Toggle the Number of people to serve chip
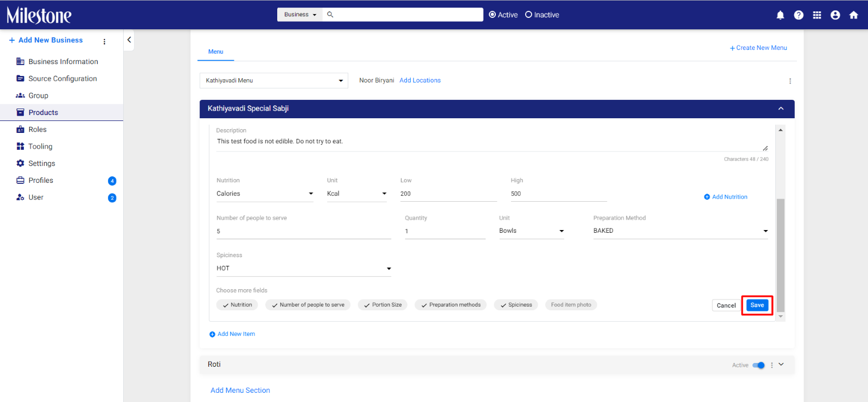 (308, 305)
